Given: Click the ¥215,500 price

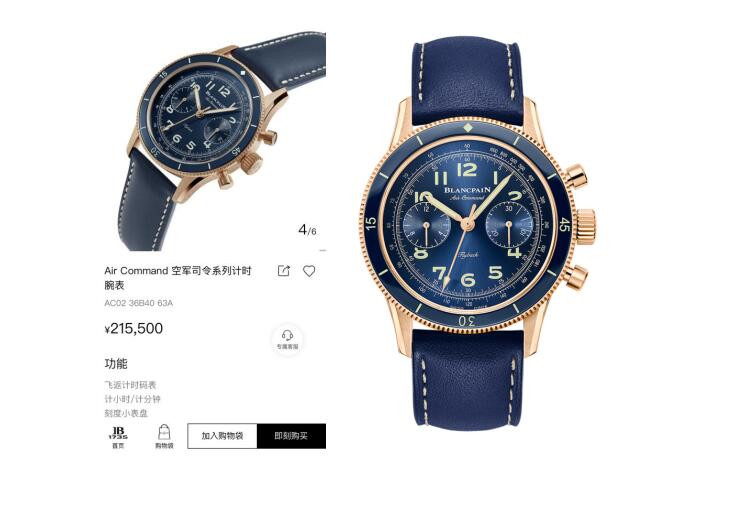Looking at the screenshot, I should tap(134, 329).
